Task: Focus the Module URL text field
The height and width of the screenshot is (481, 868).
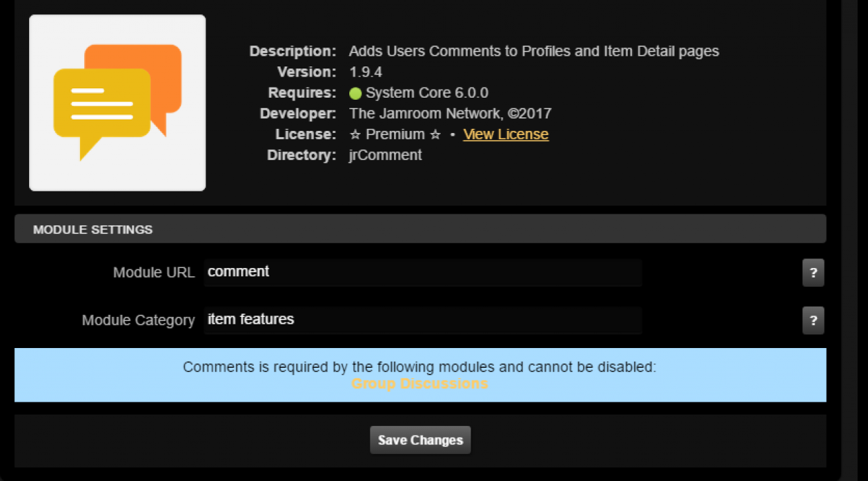Action: tap(423, 272)
